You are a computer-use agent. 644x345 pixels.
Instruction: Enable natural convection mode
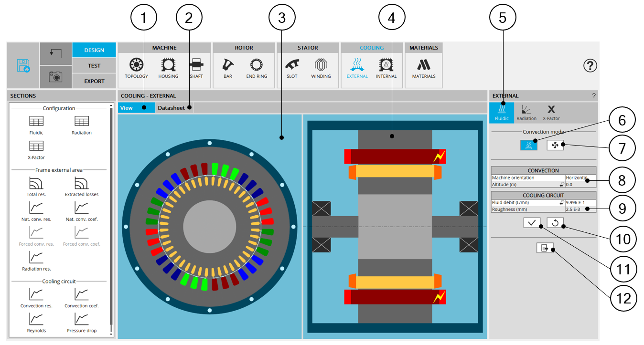click(528, 145)
